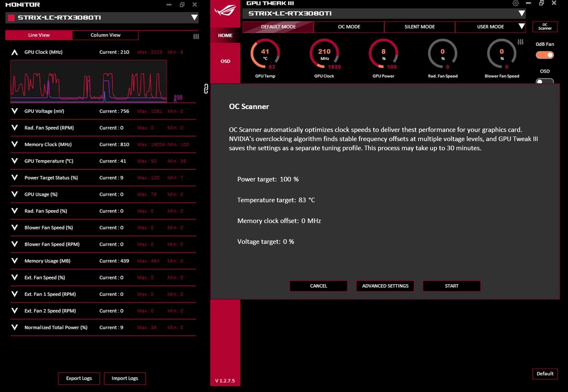Expand the Ext. Fan 2 Speed (RPM) row
568x392 pixels.
click(x=14, y=311)
